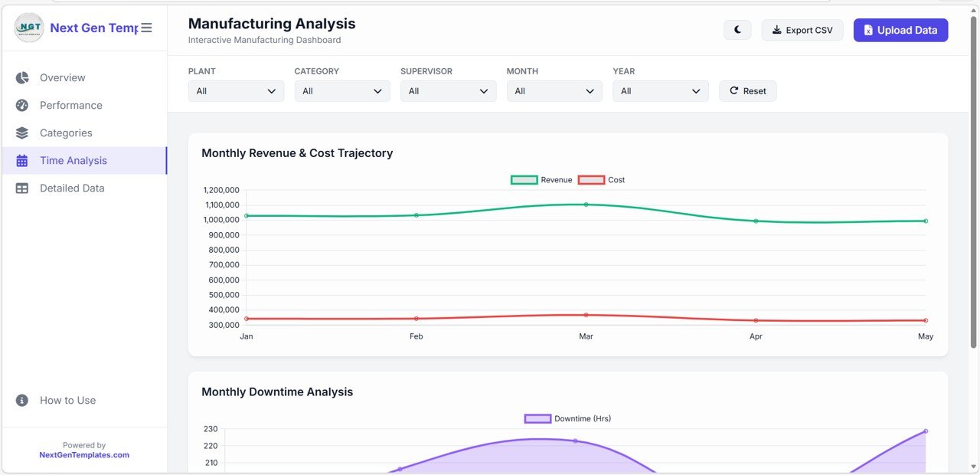The image size is (980, 475).
Task: Visit the NextGenTemplates.com link
Action: click(84, 454)
